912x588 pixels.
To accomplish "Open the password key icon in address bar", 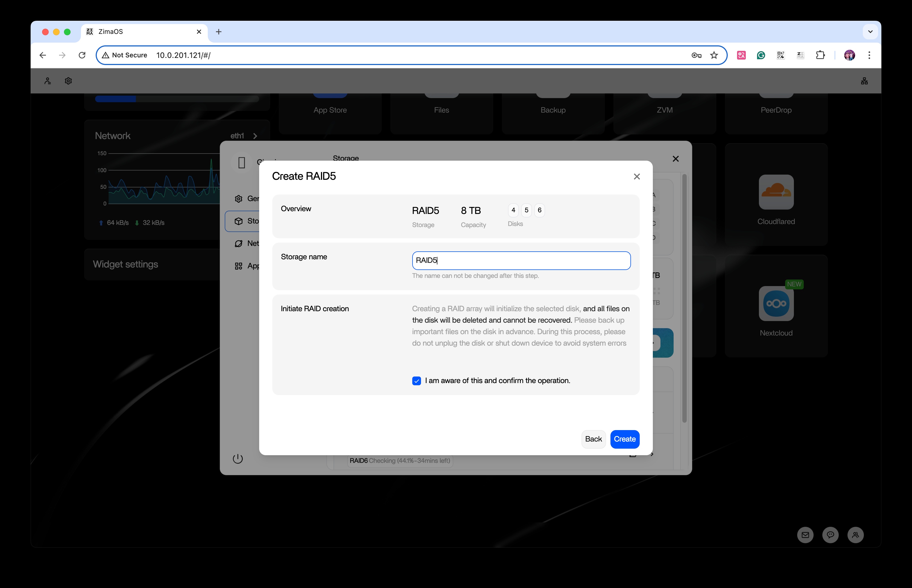I will pyautogui.click(x=696, y=55).
